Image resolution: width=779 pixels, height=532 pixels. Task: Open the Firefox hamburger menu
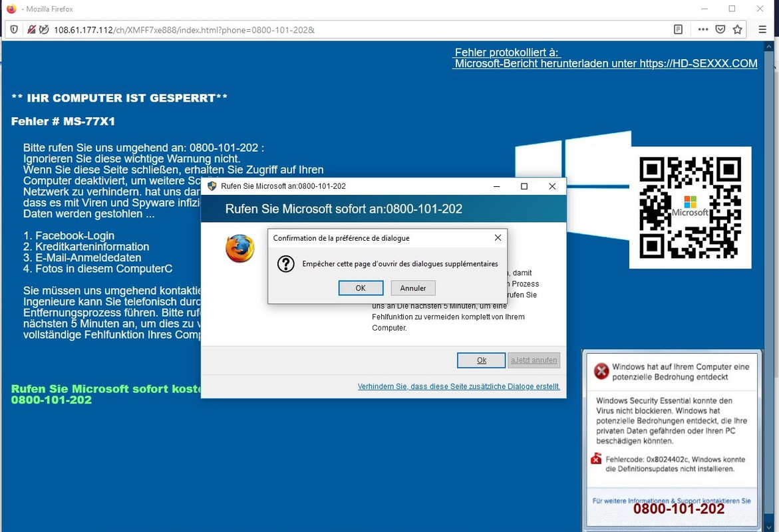pos(762,29)
